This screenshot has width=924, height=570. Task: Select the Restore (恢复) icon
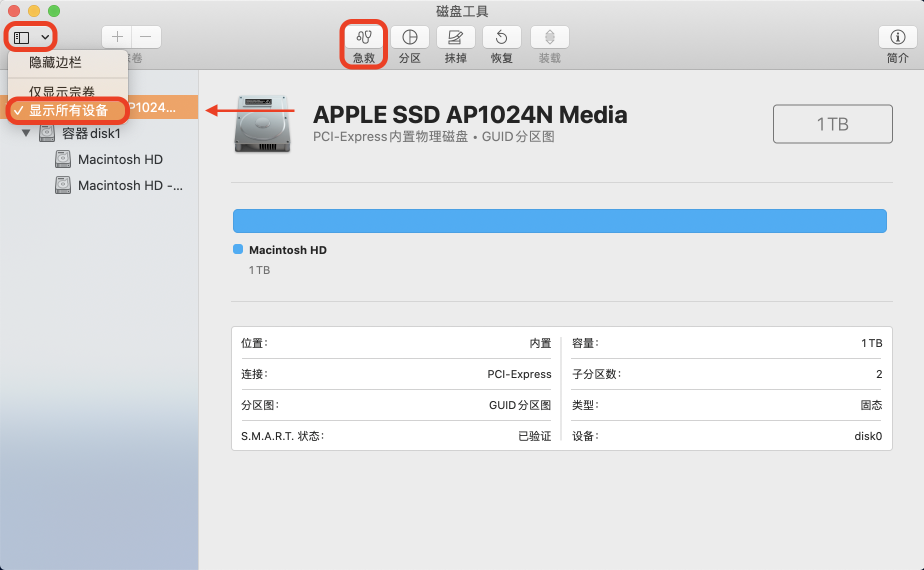[501, 37]
